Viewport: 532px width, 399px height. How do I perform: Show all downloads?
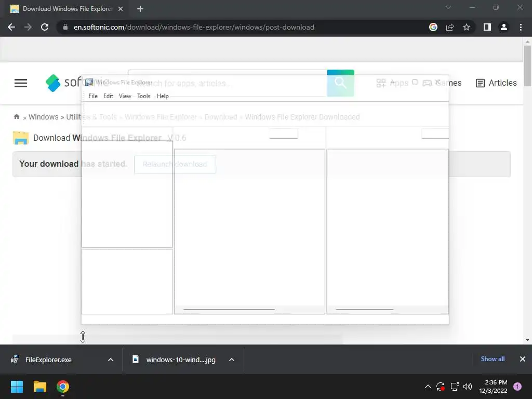(493, 359)
